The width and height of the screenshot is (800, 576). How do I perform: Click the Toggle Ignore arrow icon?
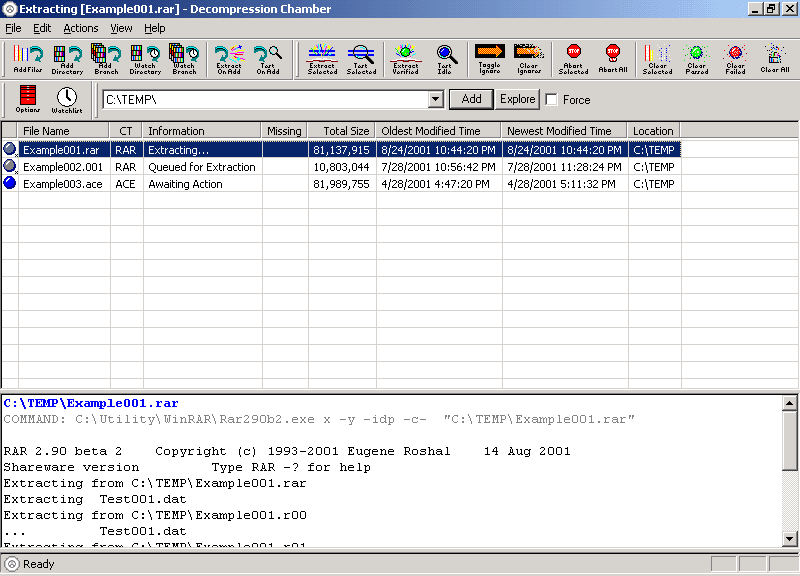click(490, 59)
